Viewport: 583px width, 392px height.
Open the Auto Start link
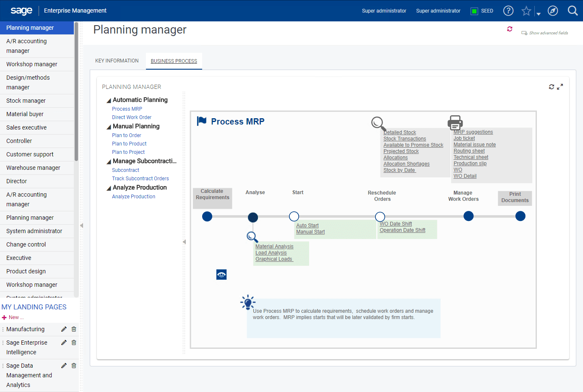tap(307, 225)
